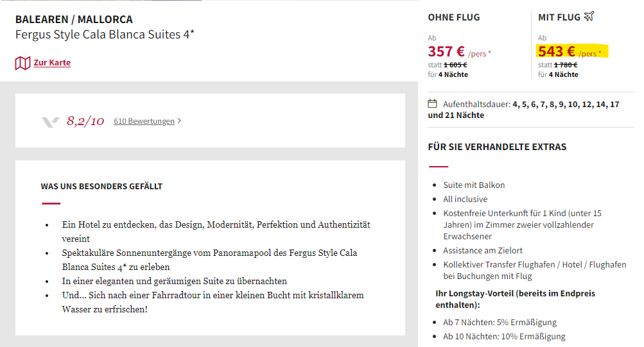This screenshot has width=644, height=347.
Task: Click the 357 € per person price
Action: (x=459, y=52)
